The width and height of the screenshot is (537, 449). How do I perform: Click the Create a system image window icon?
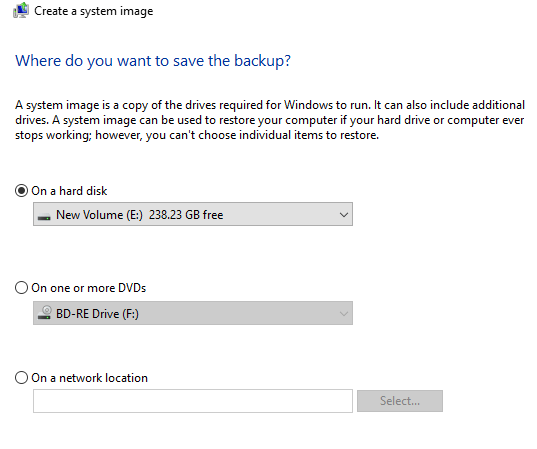21,10
